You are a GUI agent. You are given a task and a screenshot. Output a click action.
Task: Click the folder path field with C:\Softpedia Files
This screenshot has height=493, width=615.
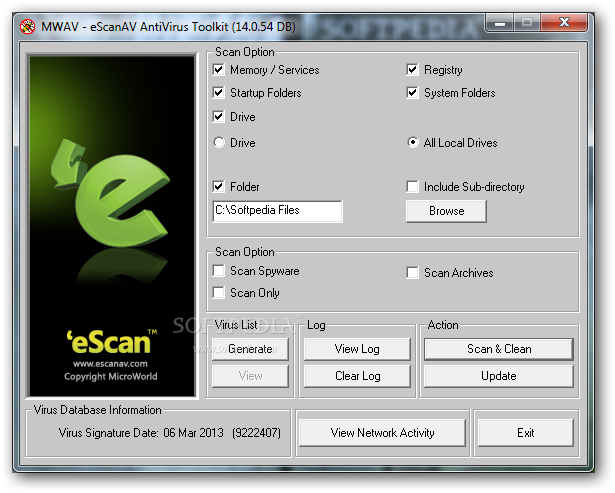click(277, 211)
